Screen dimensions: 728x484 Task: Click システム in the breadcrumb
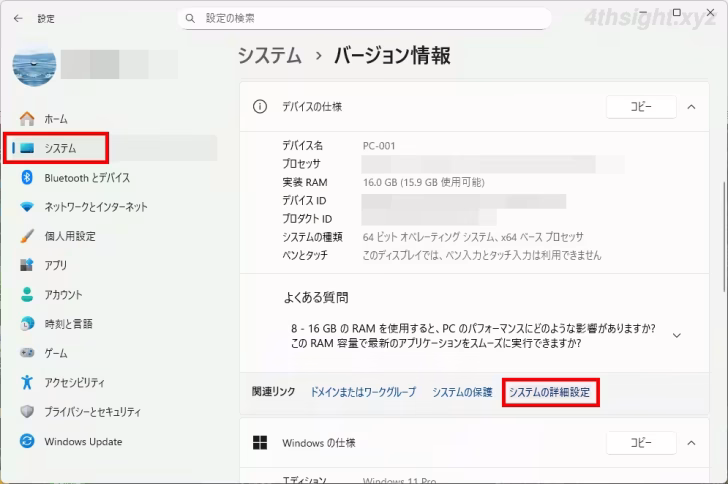pyautogui.click(x=270, y=56)
